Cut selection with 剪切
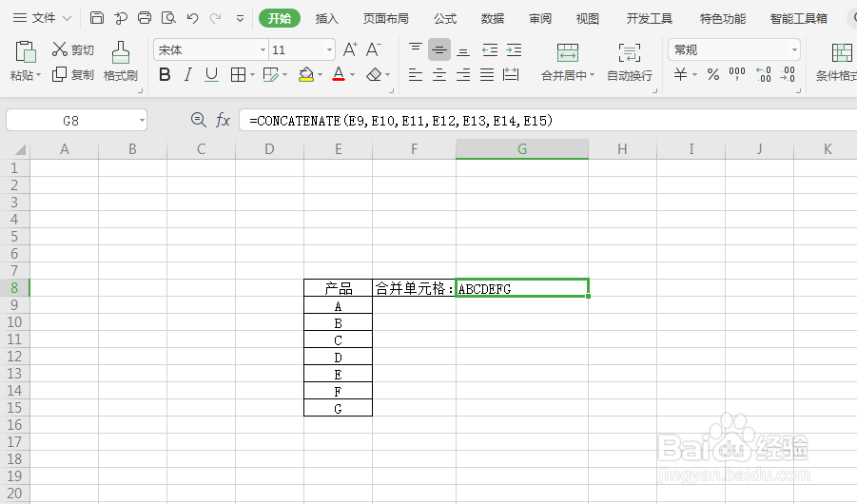Viewport: 857px width, 504px height. point(73,49)
